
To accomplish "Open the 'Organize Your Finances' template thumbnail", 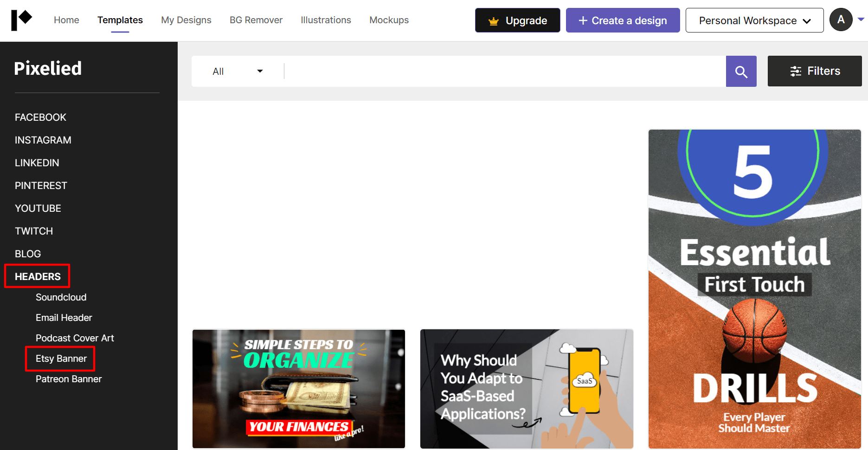I will click(299, 389).
